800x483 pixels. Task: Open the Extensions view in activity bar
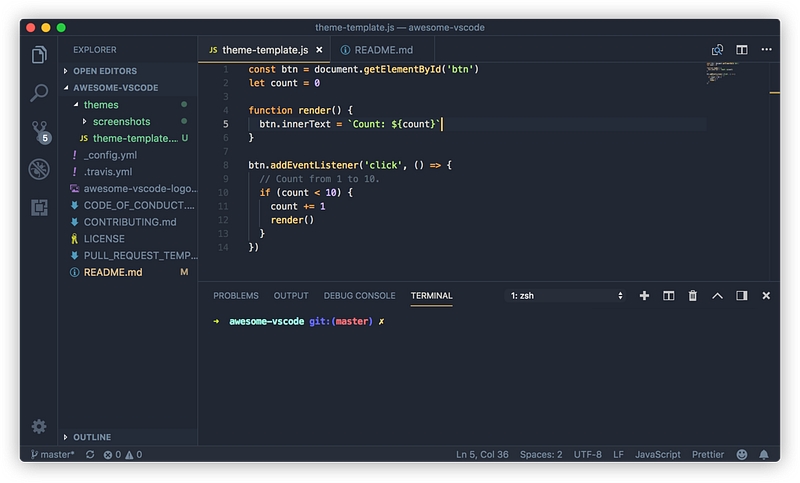[39, 207]
